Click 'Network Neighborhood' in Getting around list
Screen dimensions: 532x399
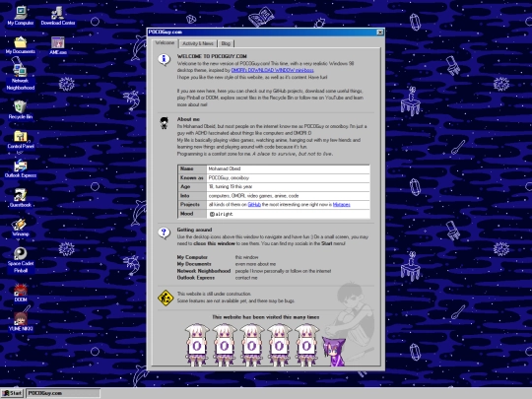204,271
